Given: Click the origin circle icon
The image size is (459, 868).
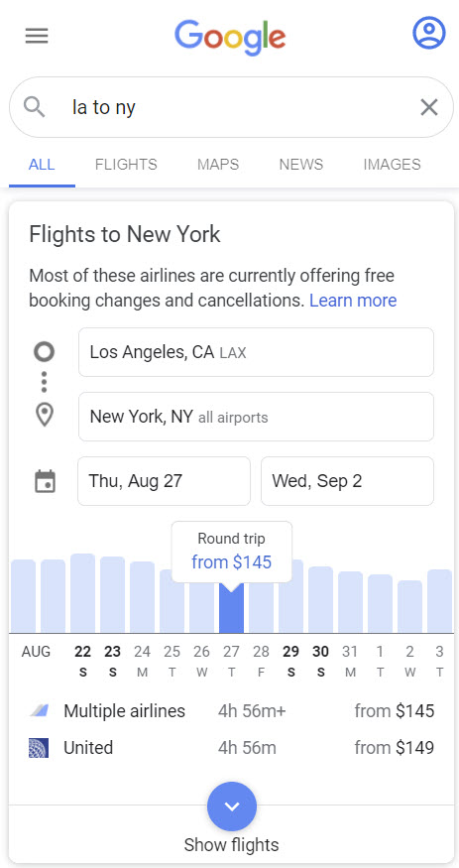Looking at the screenshot, I should (x=45, y=351).
